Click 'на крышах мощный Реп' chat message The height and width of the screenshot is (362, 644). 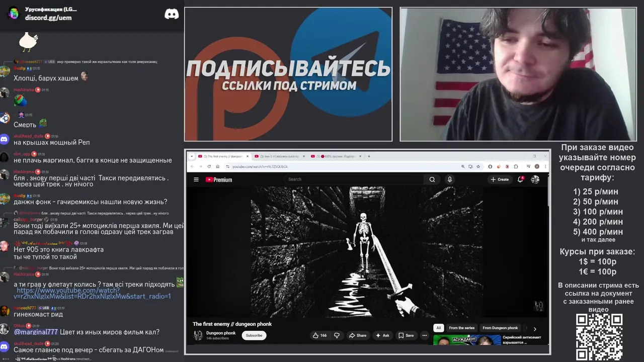(x=52, y=142)
